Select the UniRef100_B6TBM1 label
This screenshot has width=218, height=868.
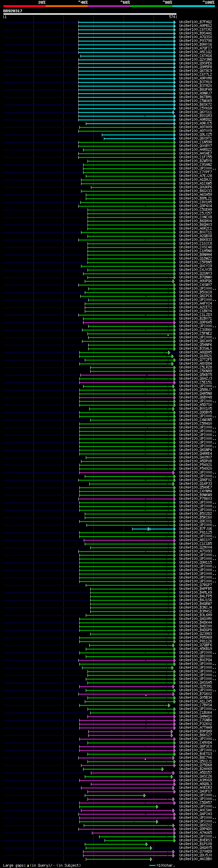coord(196,97)
